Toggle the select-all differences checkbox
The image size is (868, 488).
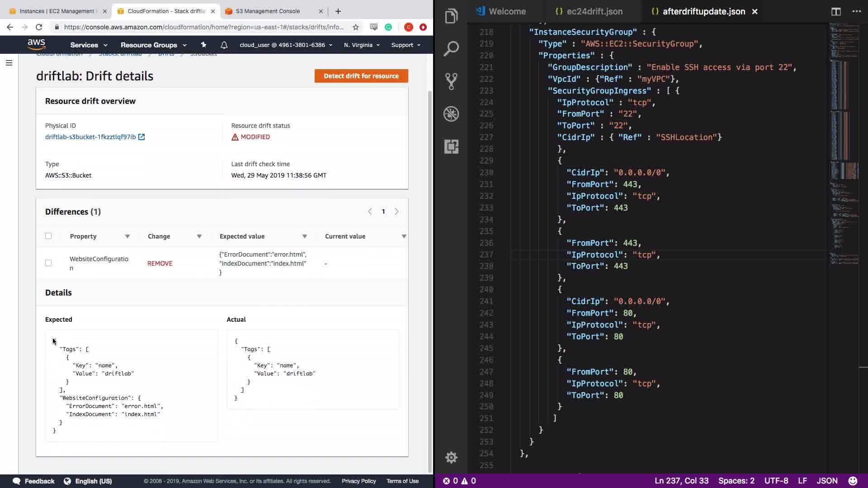[48, 236]
